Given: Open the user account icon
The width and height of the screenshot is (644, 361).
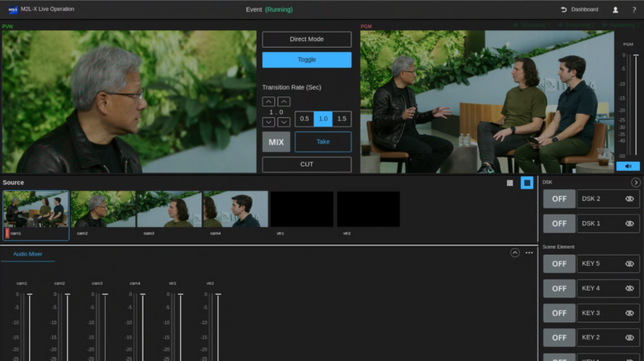Looking at the screenshot, I should click(615, 10).
